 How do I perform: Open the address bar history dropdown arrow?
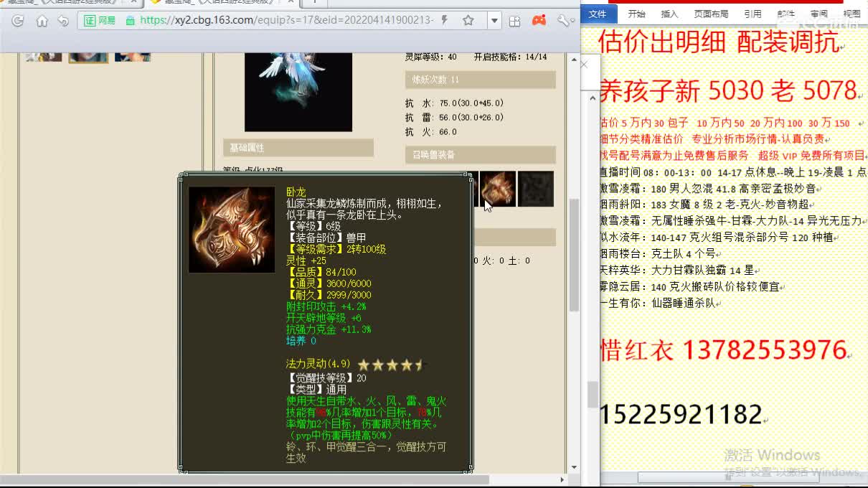494,21
